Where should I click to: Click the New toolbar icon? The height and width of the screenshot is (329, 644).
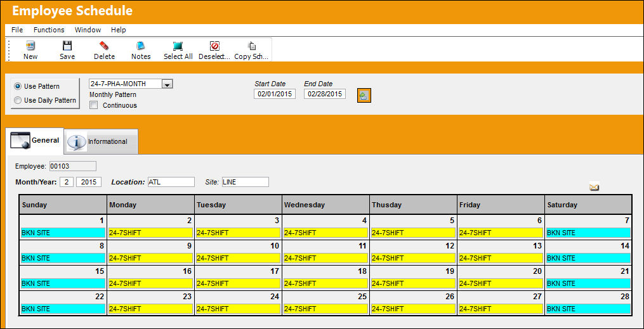pyautogui.click(x=30, y=46)
